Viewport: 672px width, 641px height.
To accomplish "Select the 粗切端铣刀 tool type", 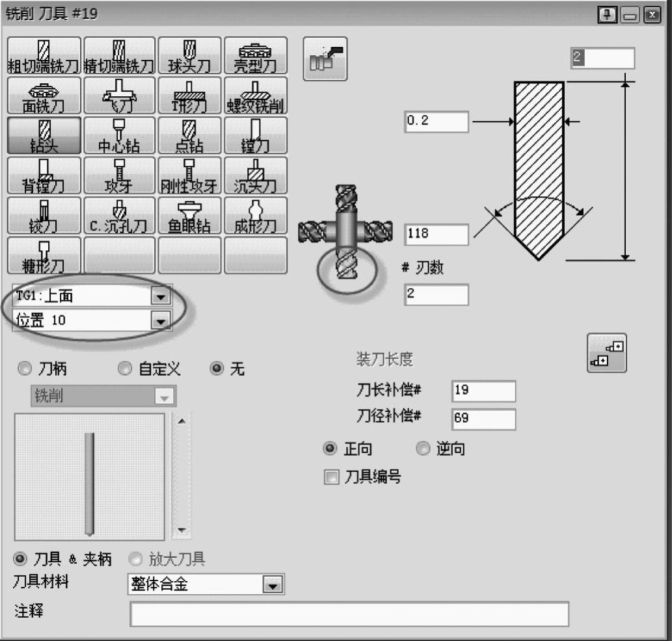I will 44,56.
